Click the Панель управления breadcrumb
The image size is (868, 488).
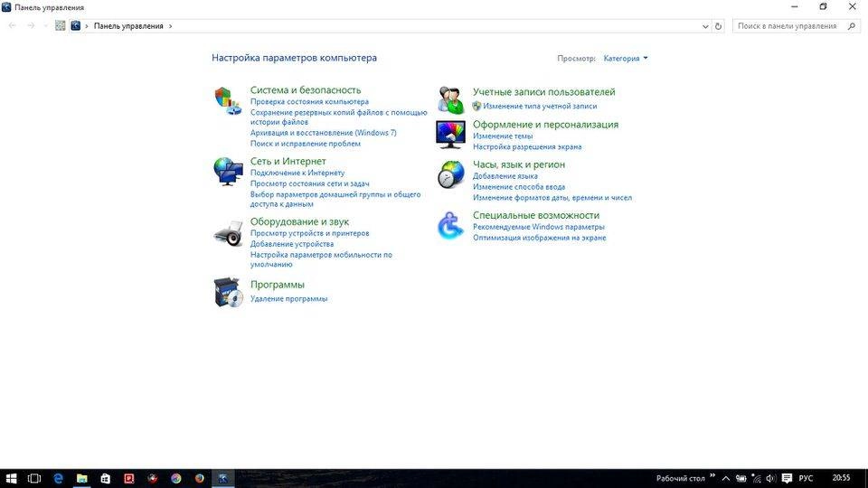[x=128, y=26]
